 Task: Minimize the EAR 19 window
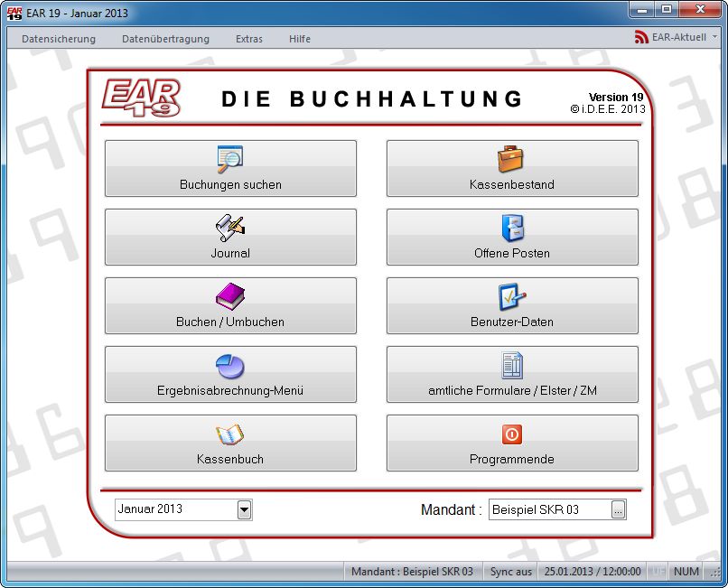[642, 9]
